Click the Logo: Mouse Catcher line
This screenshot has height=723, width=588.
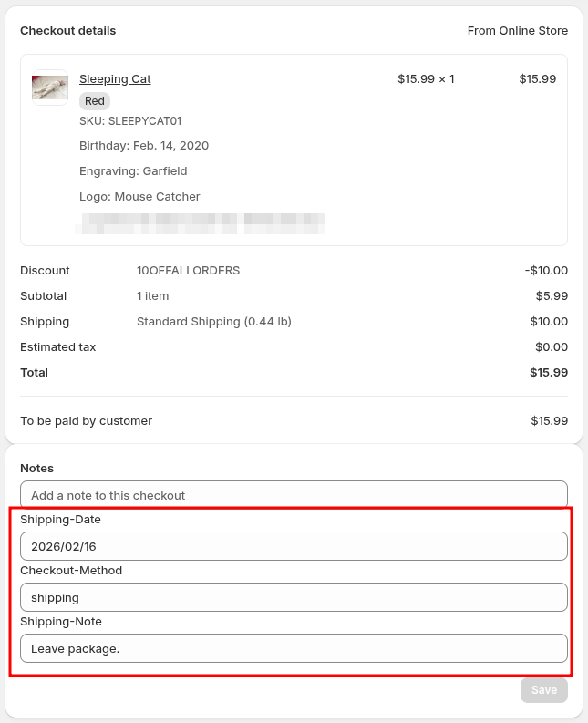click(139, 196)
